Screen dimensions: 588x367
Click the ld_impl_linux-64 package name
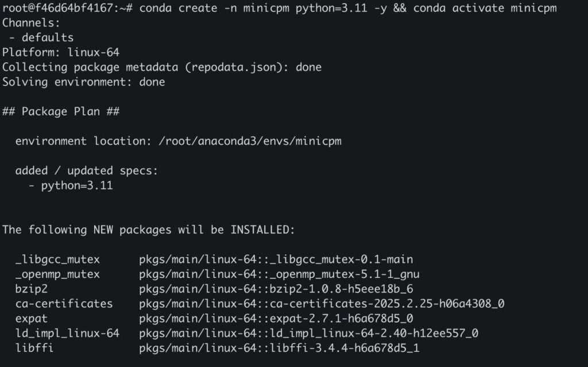[x=67, y=333]
